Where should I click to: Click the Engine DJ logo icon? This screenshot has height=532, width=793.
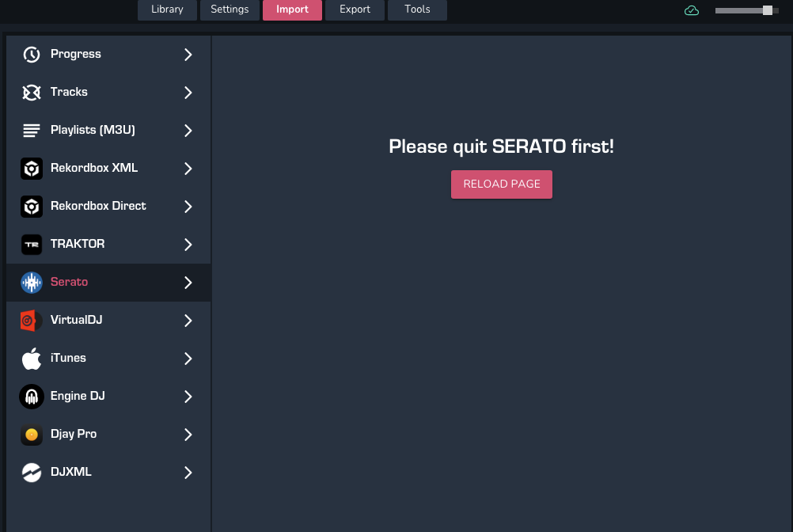pyautogui.click(x=32, y=397)
